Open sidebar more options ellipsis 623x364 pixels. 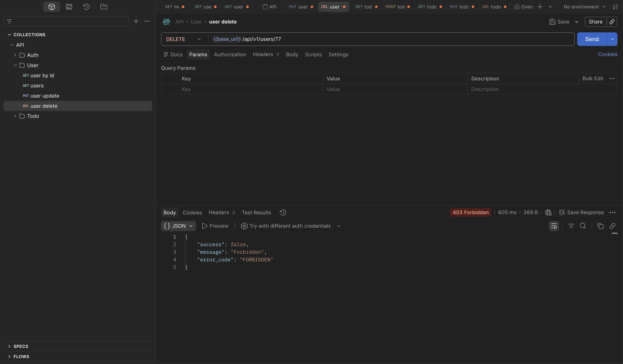tap(147, 21)
